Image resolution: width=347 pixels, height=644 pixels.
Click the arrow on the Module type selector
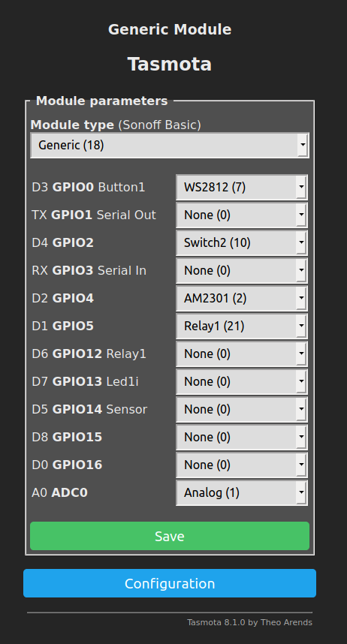point(303,145)
